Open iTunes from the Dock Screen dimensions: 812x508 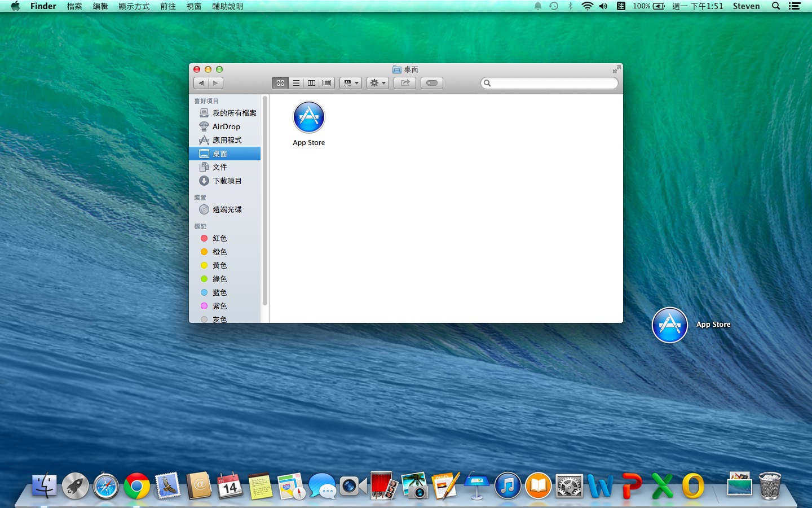507,486
